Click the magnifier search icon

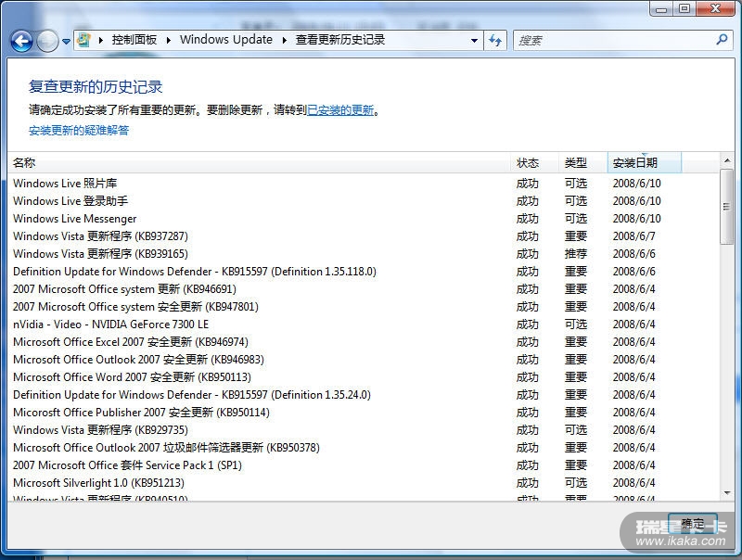point(723,40)
